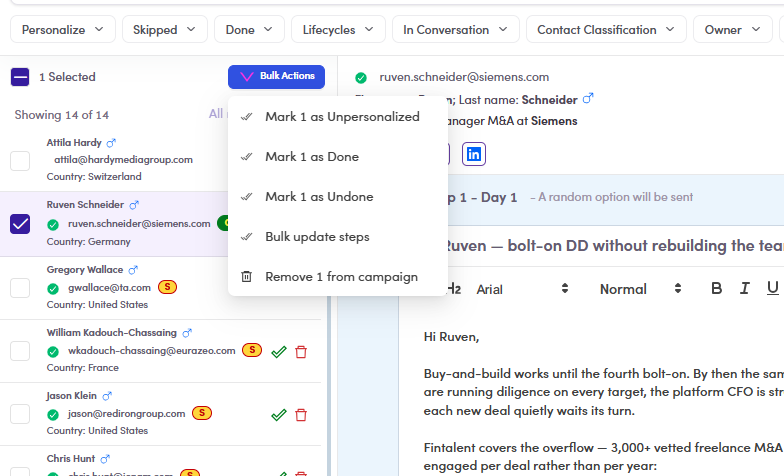Open the Normal text size selector
This screenshot has height=476, width=784.
pos(640,289)
